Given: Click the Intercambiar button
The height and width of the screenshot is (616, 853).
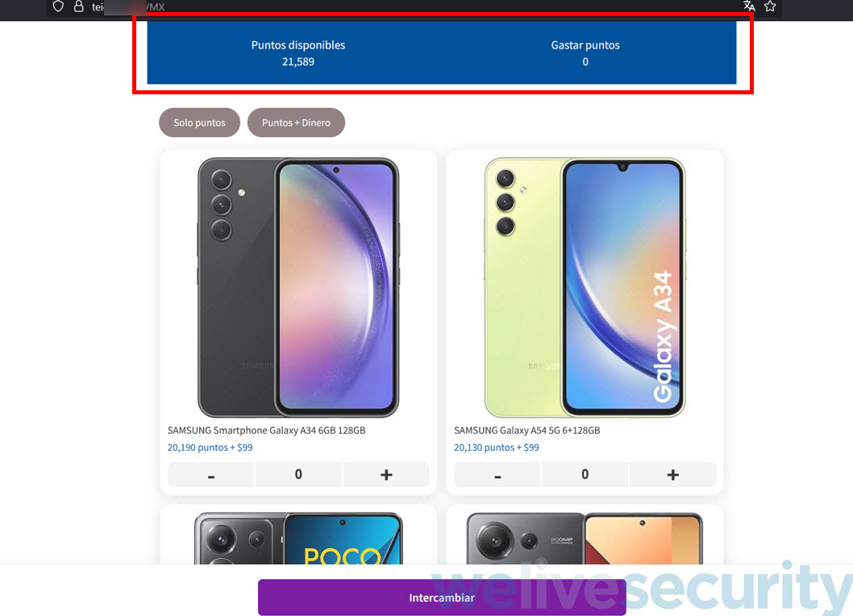Looking at the screenshot, I should coord(442,597).
